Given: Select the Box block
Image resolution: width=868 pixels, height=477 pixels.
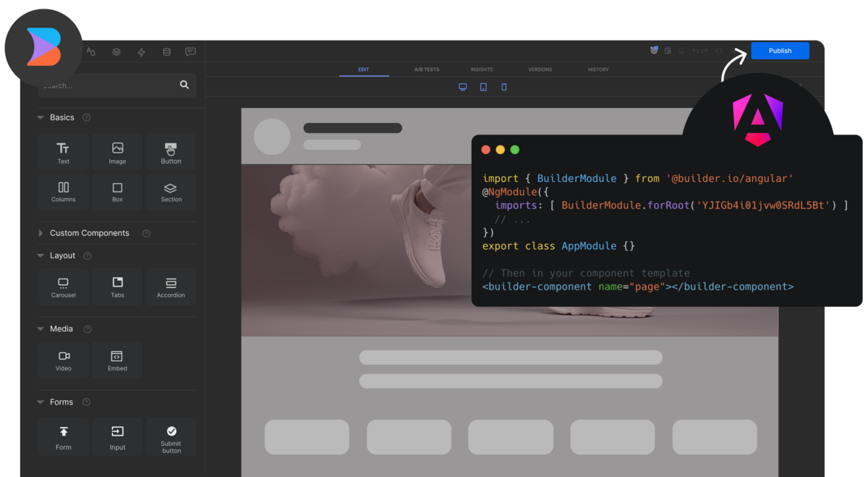Looking at the screenshot, I should (x=117, y=192).
